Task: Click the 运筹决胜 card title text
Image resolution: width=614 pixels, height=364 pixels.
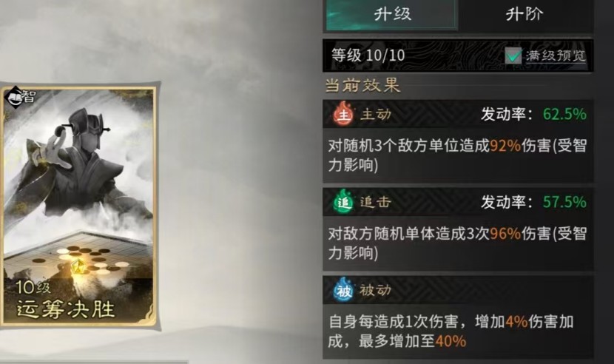Action: [x=65, y=309]
